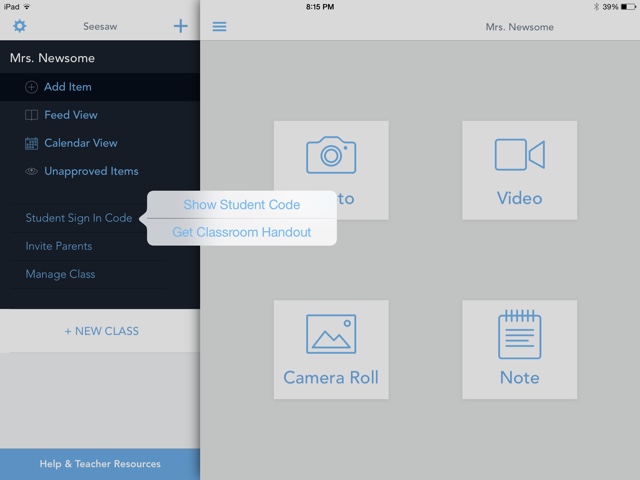Click the Calendar View calendar icon
This screenshot has height=480, width=640.
coord(31,143)
